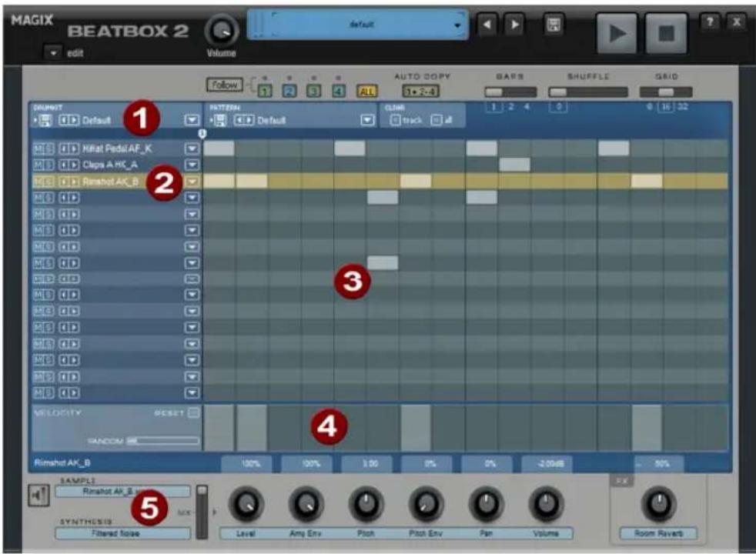Open the drumkit Default preset dropdown
Viewport: 756px width, 554px height.
point(192,121)
